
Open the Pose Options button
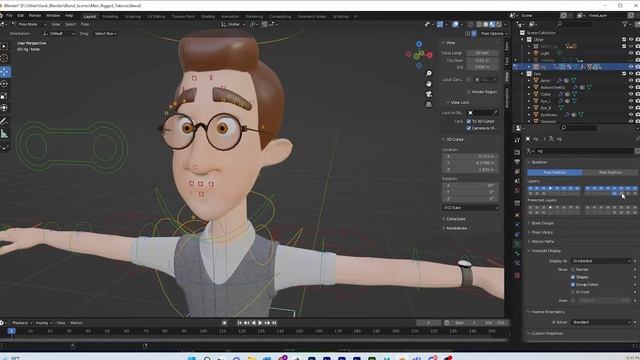point(493,33)
